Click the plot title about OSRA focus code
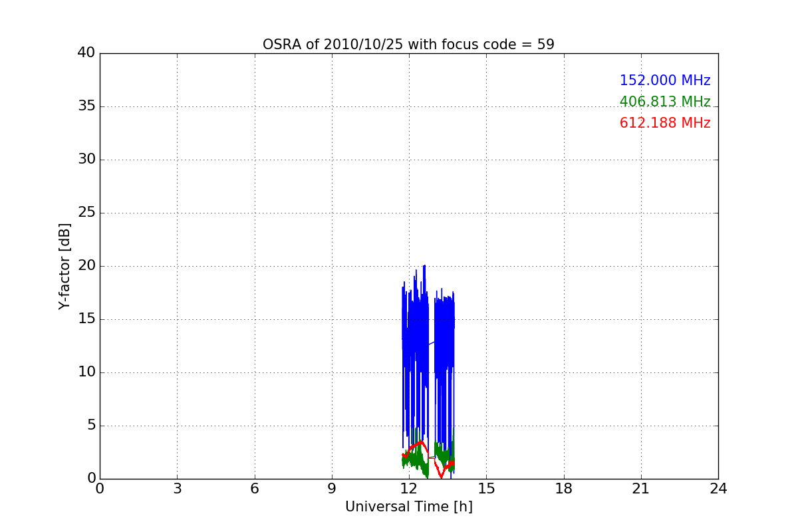 [x=408, y=45]
